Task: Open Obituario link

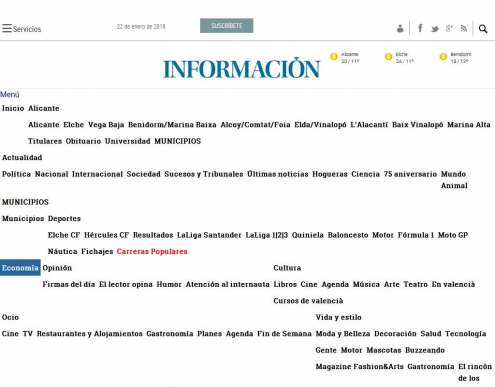Action: pyautogui.click(x=83, y=141)
